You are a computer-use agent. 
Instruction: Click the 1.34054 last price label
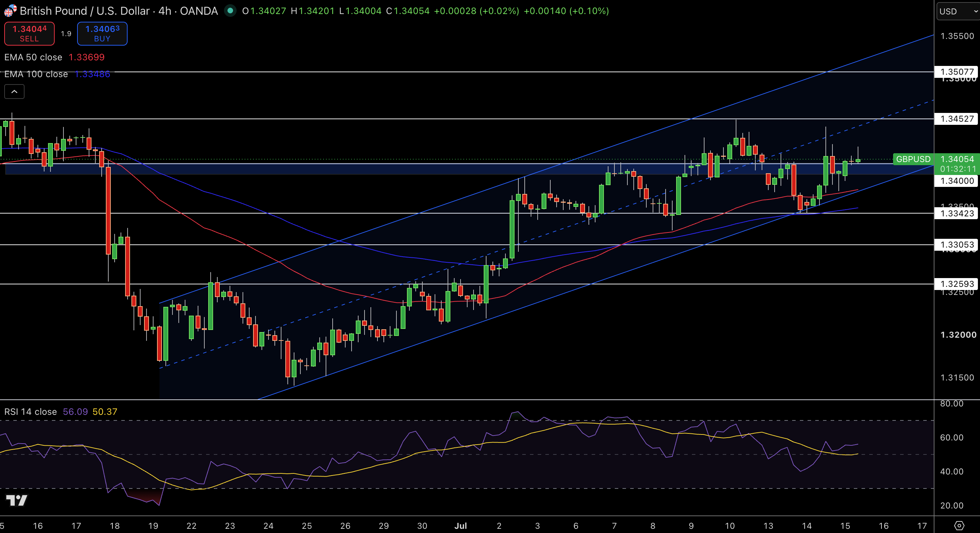pos(957,159)
